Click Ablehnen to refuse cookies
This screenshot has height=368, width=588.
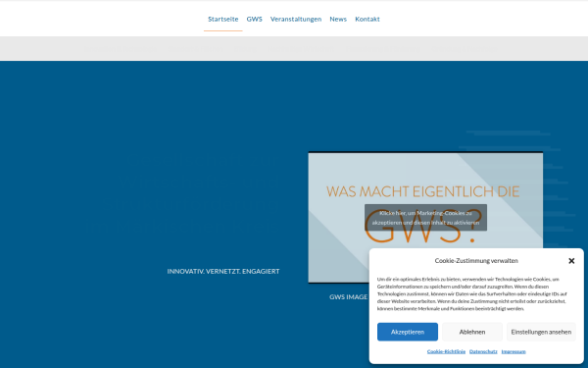click(x=472, y=332)
